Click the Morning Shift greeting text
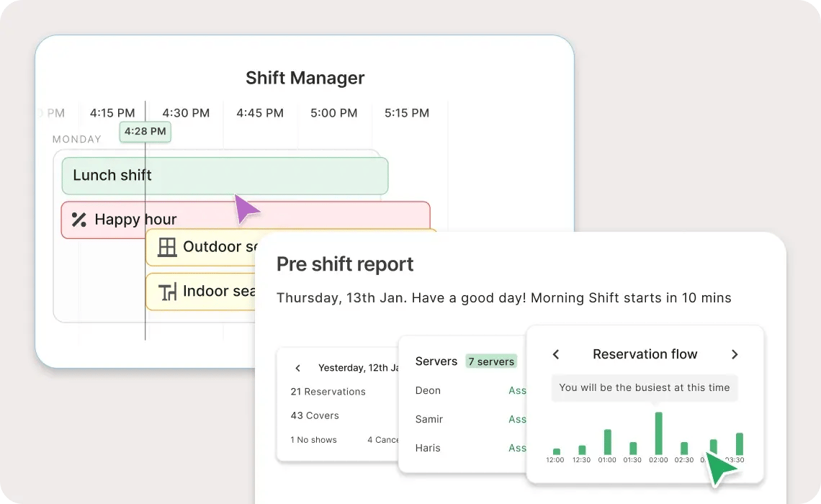Viewport: 821px width, 504px height. 503,298
